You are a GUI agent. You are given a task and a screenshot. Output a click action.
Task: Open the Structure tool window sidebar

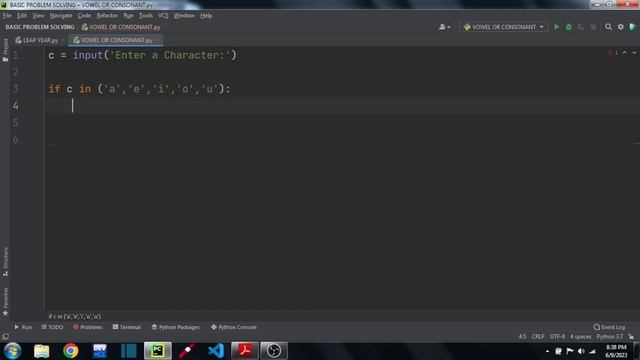[5, 262]
